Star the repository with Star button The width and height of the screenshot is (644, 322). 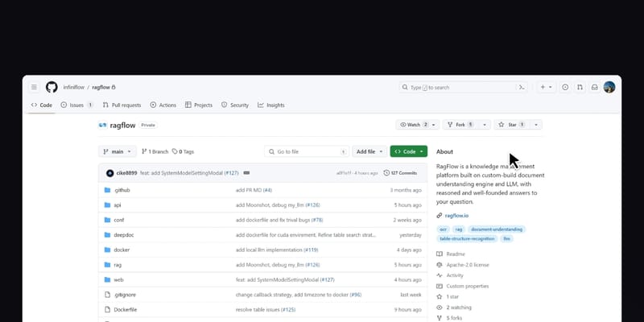[x=512, y=125]
